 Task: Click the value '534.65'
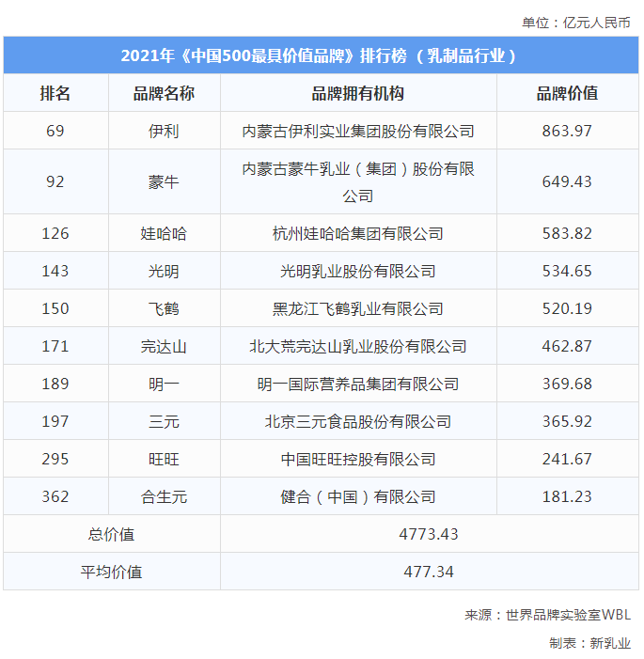pos(567,271)
